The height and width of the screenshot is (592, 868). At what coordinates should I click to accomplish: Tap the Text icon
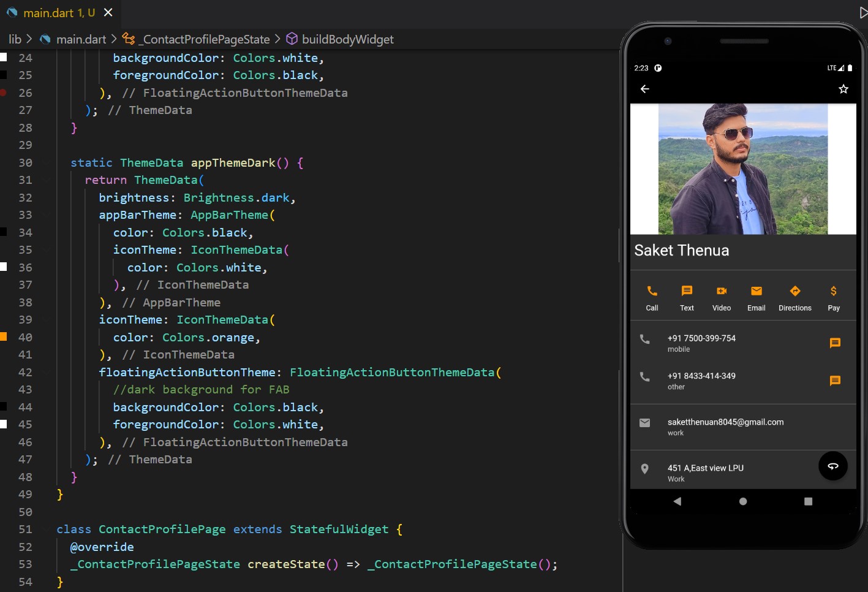686,292
